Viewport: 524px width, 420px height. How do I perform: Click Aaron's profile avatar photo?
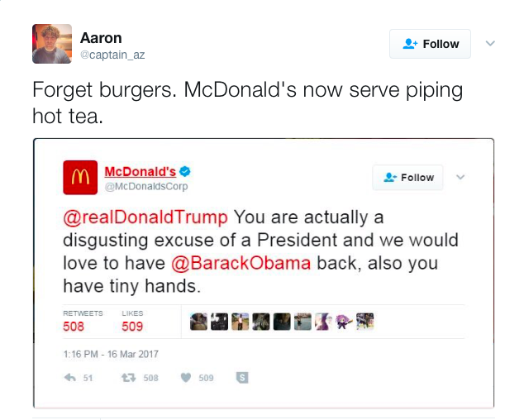click(52, 44)
